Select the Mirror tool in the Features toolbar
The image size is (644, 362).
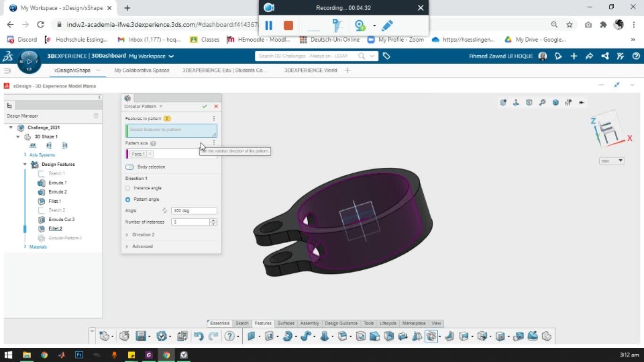click(417, 336)
